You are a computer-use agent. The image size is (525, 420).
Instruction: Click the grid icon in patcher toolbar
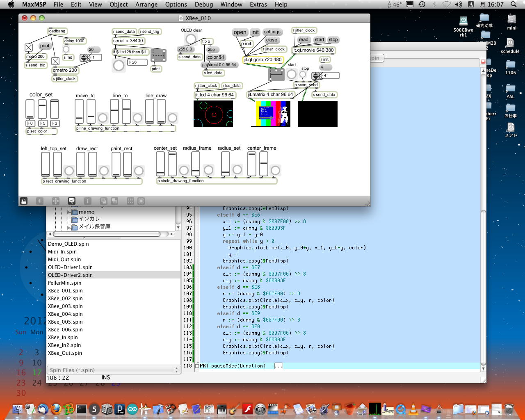(130, 201)
